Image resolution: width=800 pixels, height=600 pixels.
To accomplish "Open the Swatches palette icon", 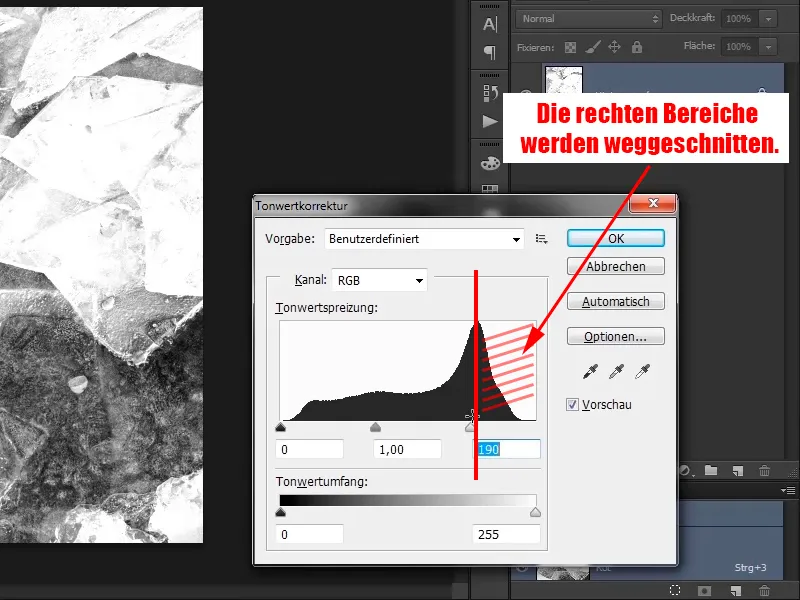I will 490,163.
